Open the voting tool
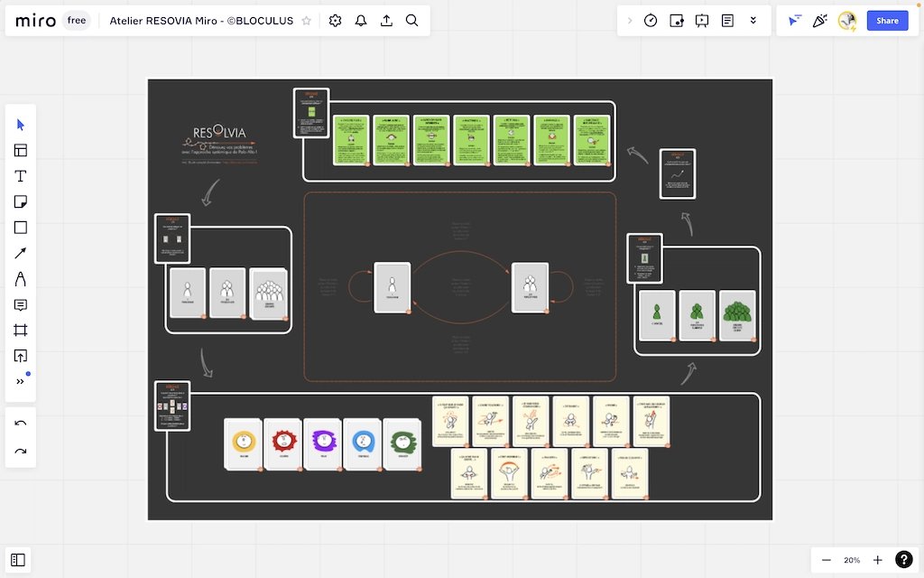Screen dimensions: 924x578 (677, 21)
